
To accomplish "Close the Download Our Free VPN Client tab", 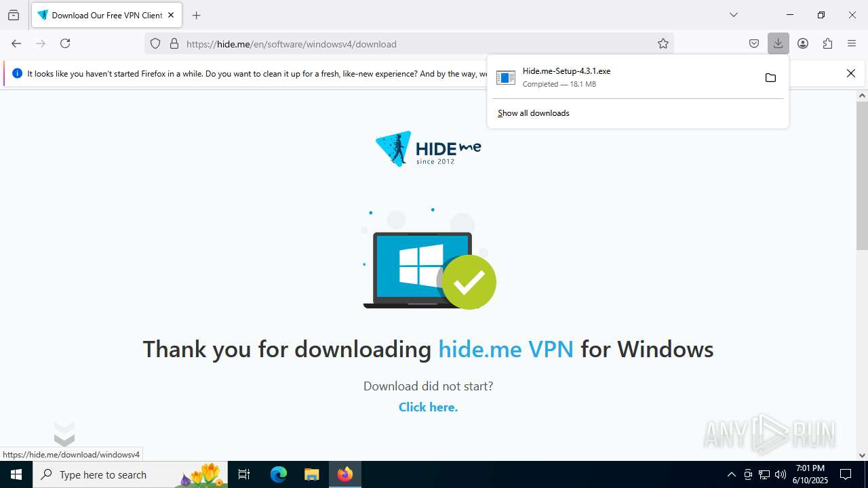I will (x=171, y=15).
